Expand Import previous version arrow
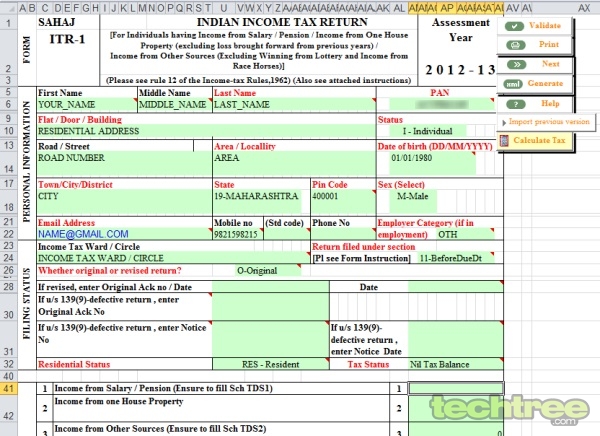The image size is (600, 436). [504, 122]
